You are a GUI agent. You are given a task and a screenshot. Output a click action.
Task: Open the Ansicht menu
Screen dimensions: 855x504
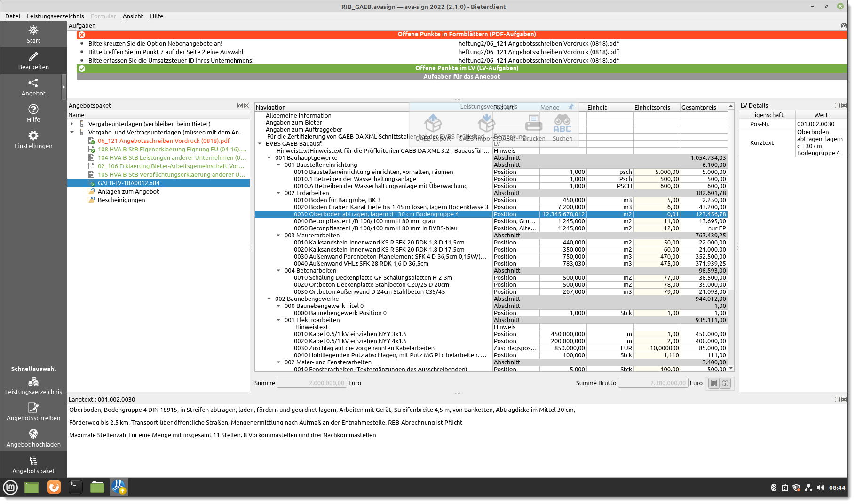click(x=133, y=16)
